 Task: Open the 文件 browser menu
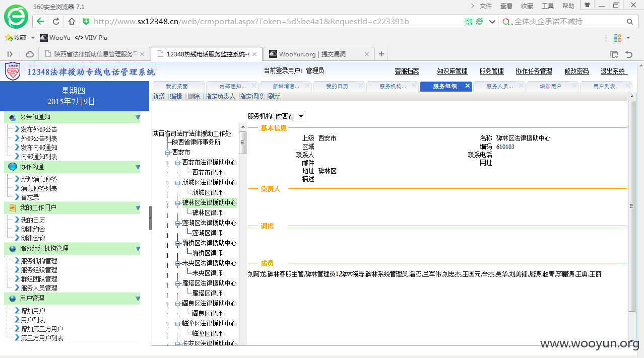(486, 6)
